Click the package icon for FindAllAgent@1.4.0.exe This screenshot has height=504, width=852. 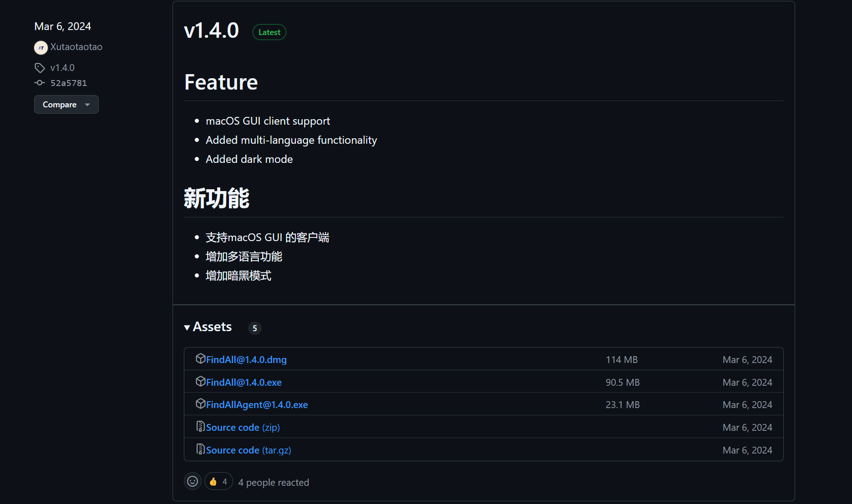click(x=200, y=404)
